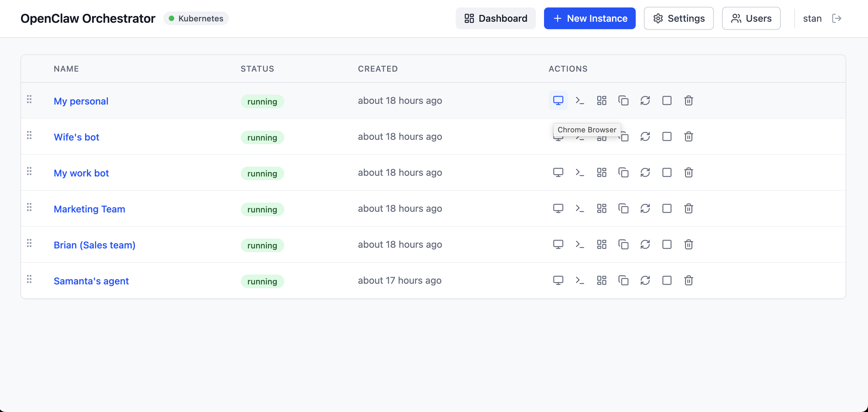The height and width of the screenshot is (412, 868).
Task: Restart the My personal instance
Action: (x=645, y=100)
